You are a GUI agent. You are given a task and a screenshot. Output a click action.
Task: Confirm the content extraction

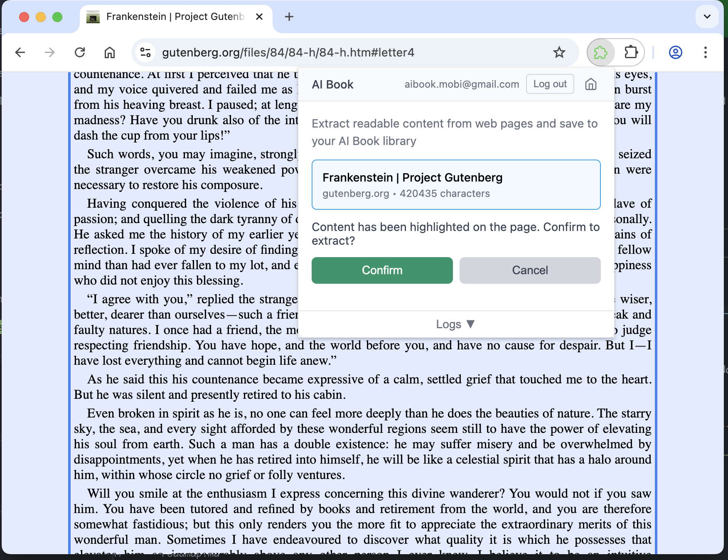click(x=382, y=270)
